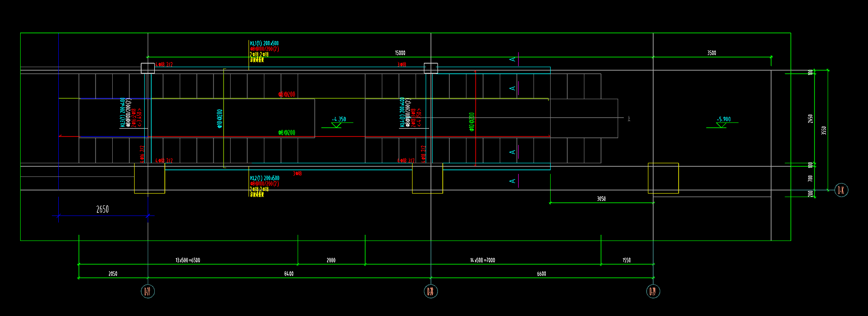Pick the D-K axis bubble
This screenshot has width=868, height=316.
841,190
